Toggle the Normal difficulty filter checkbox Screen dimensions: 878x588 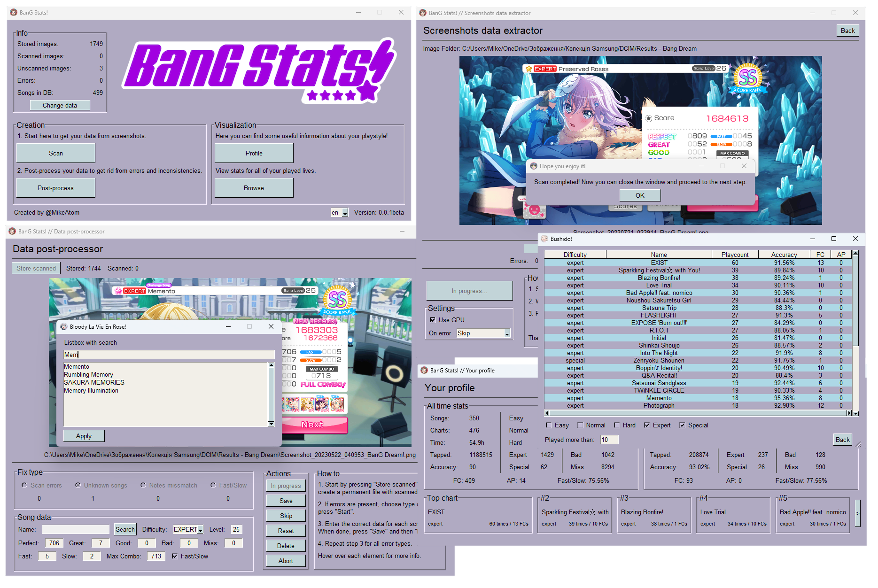pos(580,426)
